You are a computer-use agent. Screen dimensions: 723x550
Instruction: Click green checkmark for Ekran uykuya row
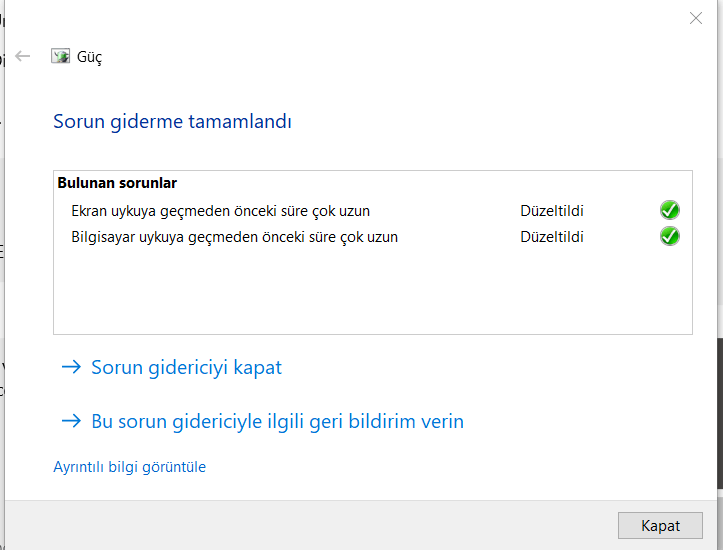(670, 210)
